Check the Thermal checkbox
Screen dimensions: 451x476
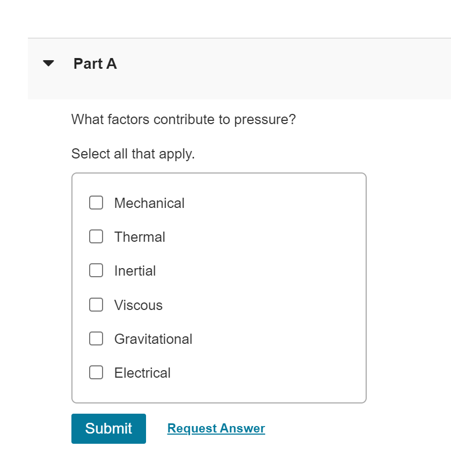click(x=96, y=236)
